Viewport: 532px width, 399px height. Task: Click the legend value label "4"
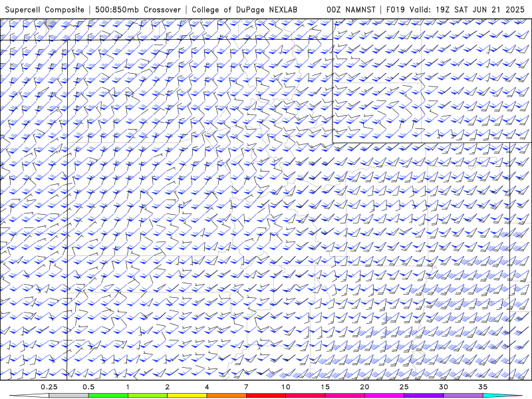point(207,387)
